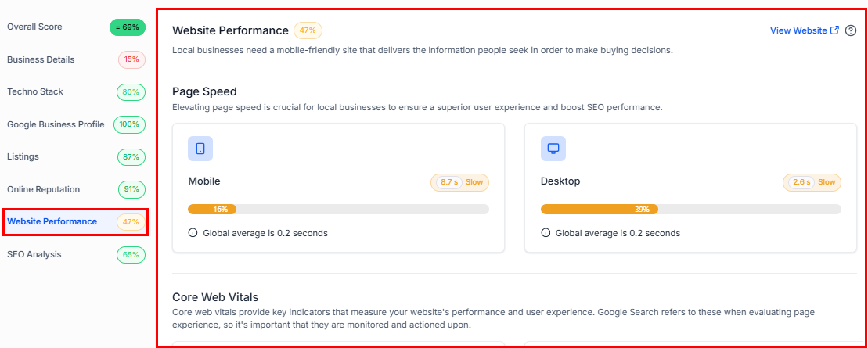Open Google Business Profile section
The height and width of the screenshot is (348, 868).
coord(56,124)
